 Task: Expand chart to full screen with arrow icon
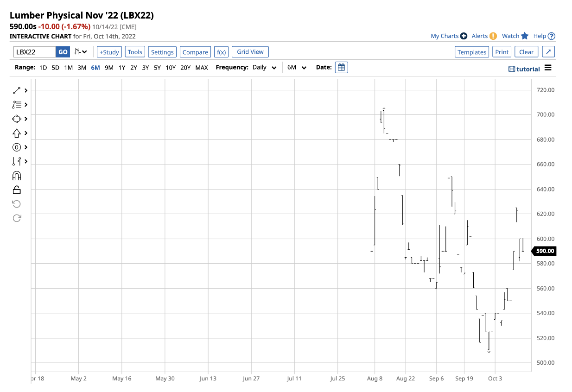(548, 52)
